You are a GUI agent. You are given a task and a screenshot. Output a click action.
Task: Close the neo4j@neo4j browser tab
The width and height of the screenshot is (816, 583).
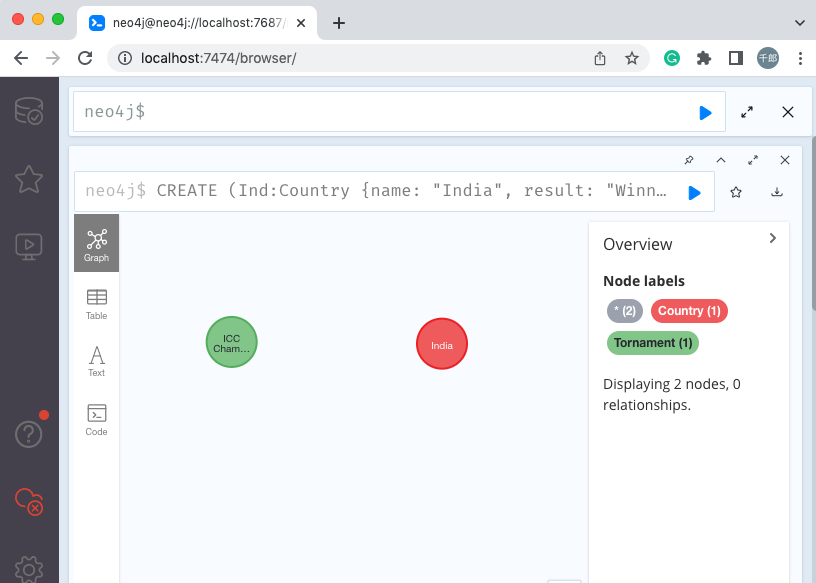(301, 23)
